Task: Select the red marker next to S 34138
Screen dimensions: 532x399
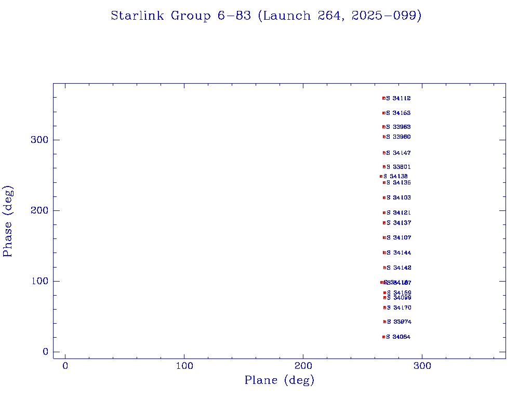Action: [x=381, y=177]
